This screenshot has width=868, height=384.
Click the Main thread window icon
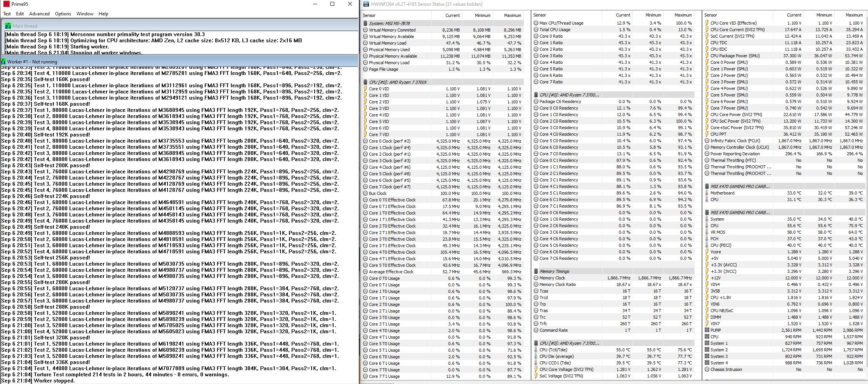click(x=8, y=26)
